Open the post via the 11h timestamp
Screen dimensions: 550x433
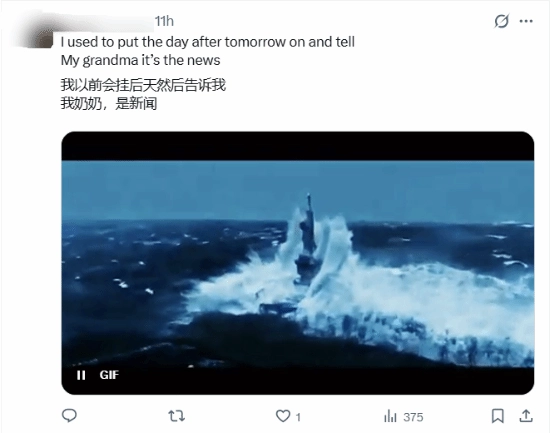pyautogui.click(x=164, y=21)
